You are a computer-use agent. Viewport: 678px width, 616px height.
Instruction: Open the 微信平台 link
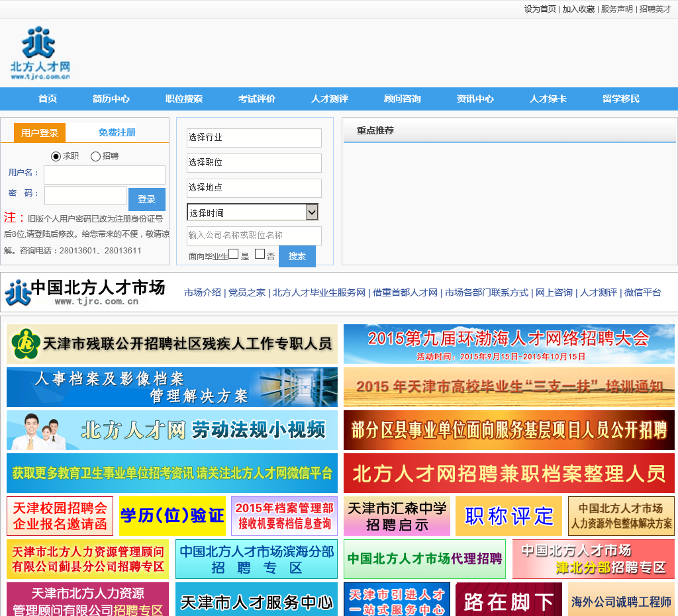642,292
